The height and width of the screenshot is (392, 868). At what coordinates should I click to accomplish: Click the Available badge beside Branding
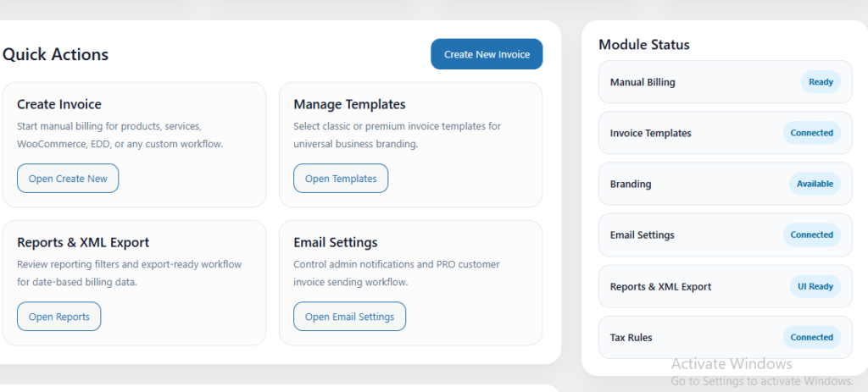[815, 184]
